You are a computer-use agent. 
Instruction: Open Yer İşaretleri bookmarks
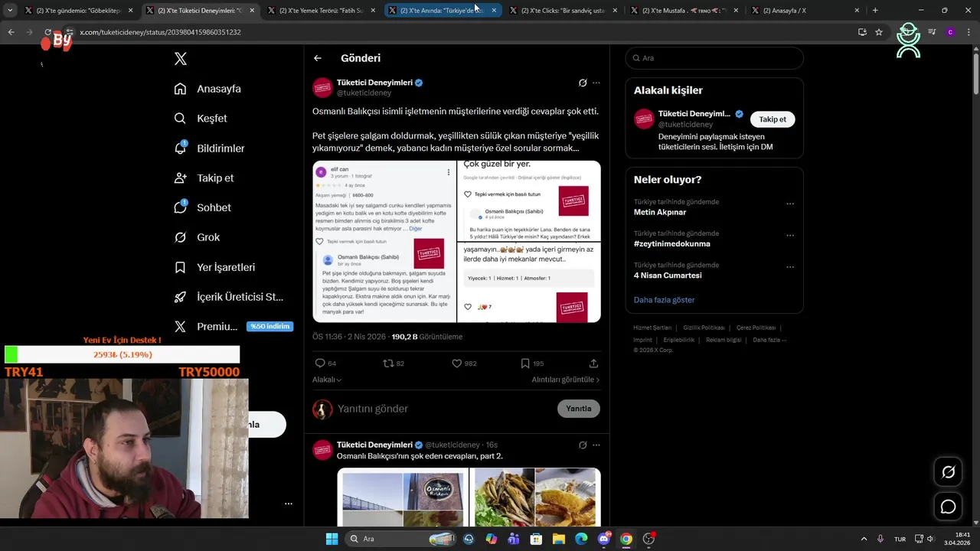(x=214, y=267)
